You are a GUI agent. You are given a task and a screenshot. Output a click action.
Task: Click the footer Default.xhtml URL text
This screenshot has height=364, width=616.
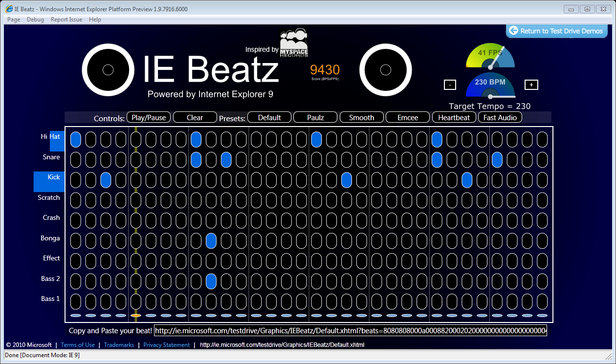tap(282, 345)
